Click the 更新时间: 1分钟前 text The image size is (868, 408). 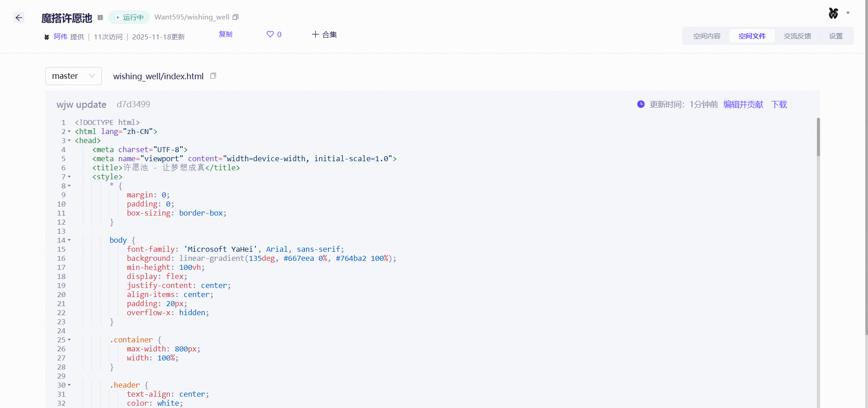[683, 105]
